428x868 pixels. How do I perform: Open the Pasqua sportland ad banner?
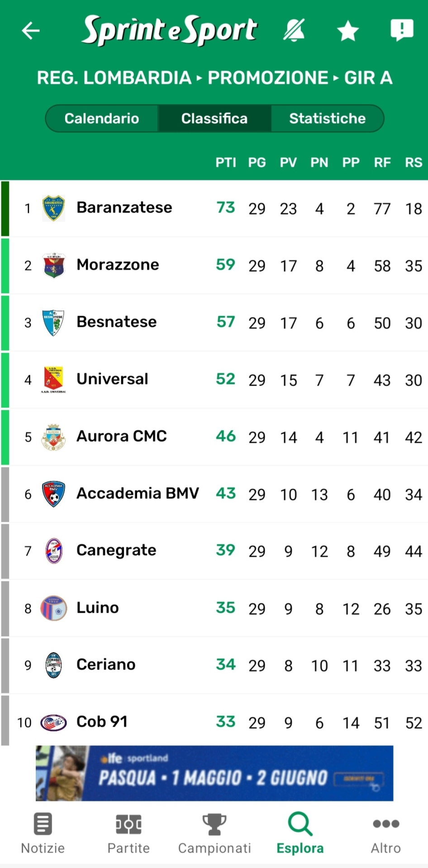click(214, 774)
